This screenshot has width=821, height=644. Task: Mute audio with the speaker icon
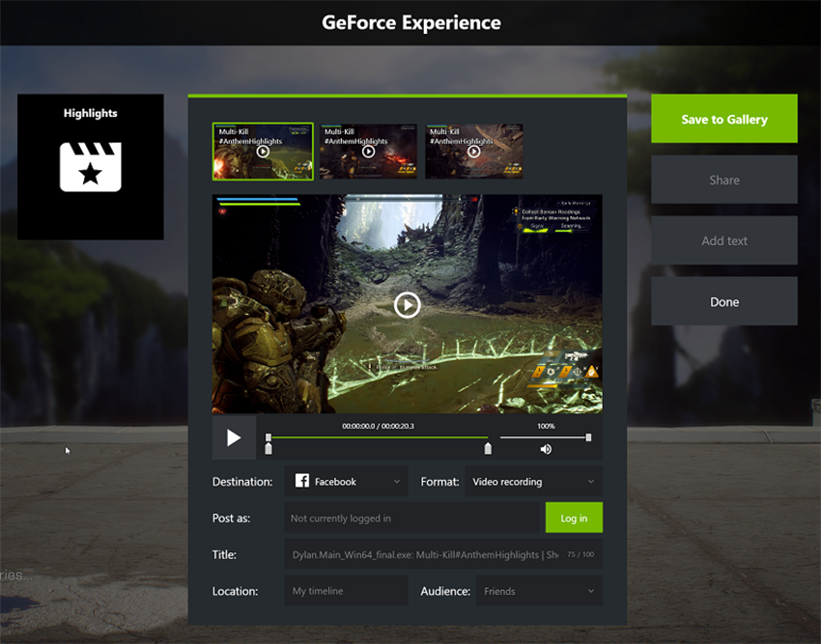click(x=545, y=448)
